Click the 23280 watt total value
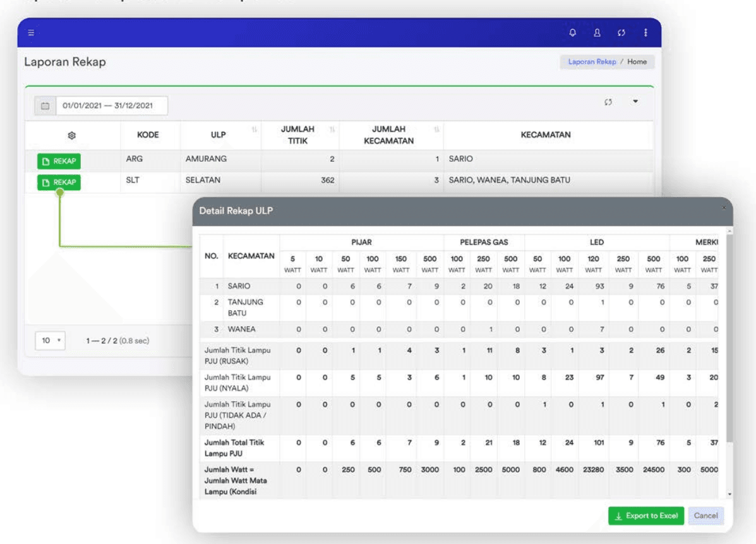Screen dimensions: 756x544 [x=594, y=469]
